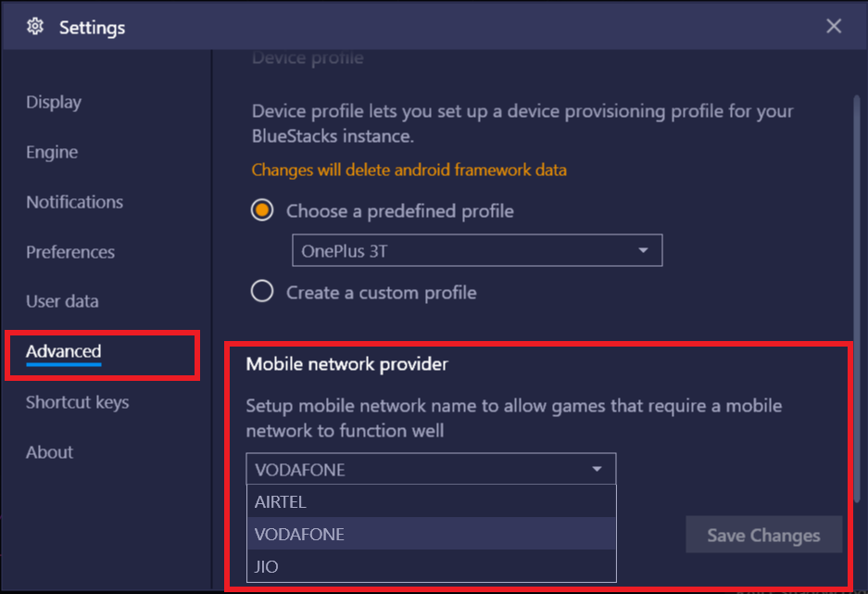Choose JIO from the provider list

(x=432, y=566)
